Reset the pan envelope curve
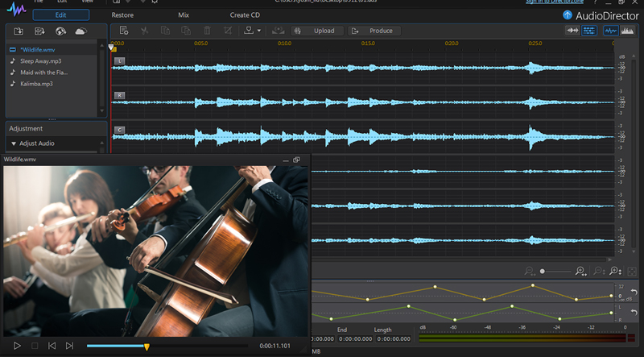Screen dimensions: 644x357 click(634, 313)
